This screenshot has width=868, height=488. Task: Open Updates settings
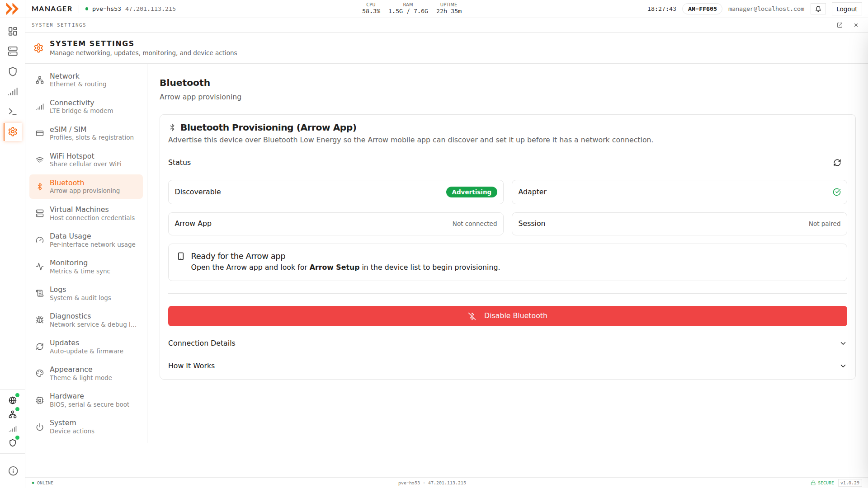pos(86,347)
